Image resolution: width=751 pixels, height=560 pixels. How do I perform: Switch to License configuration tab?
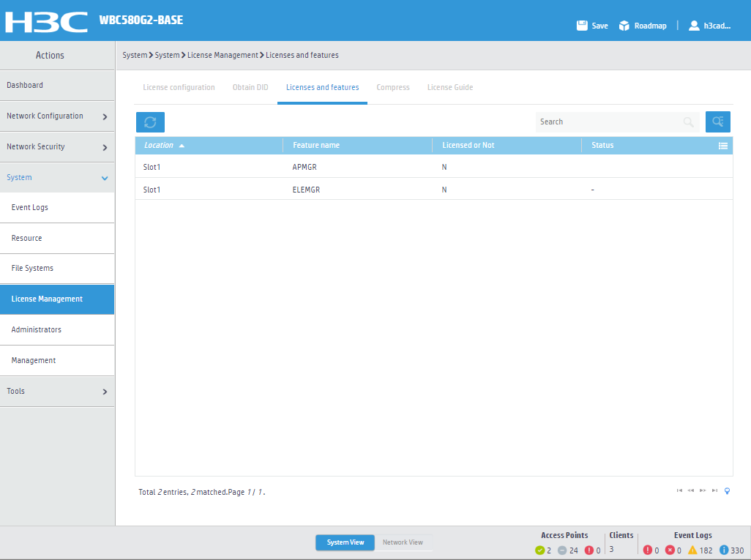(x=179, y=87)
